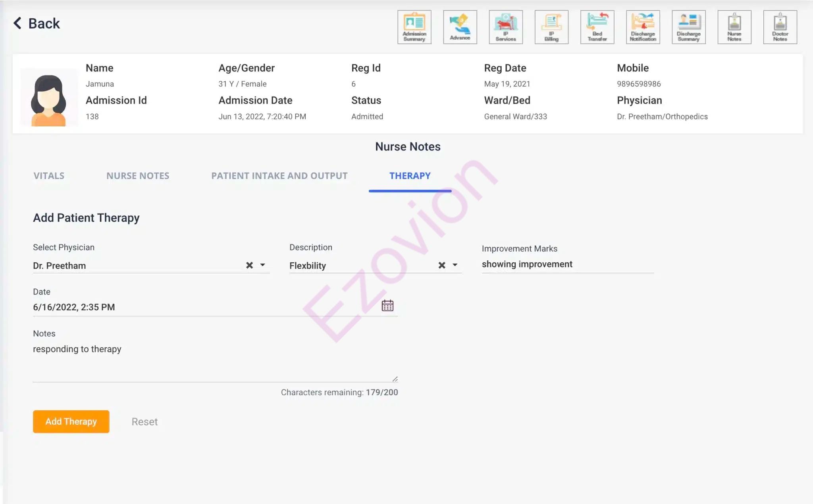Image resolution: width=813 pixels, height=504 pixels.
Task: Open the date picker calendar icon
Action: click(x=387, y=306)
